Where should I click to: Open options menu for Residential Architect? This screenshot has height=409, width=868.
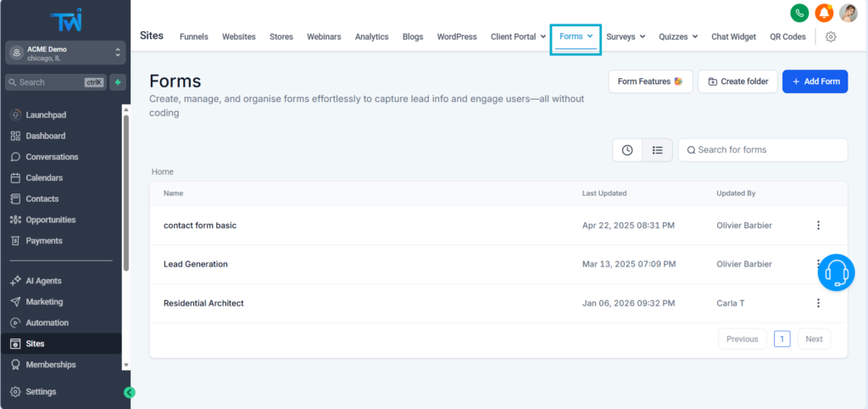tap(818, 303)
